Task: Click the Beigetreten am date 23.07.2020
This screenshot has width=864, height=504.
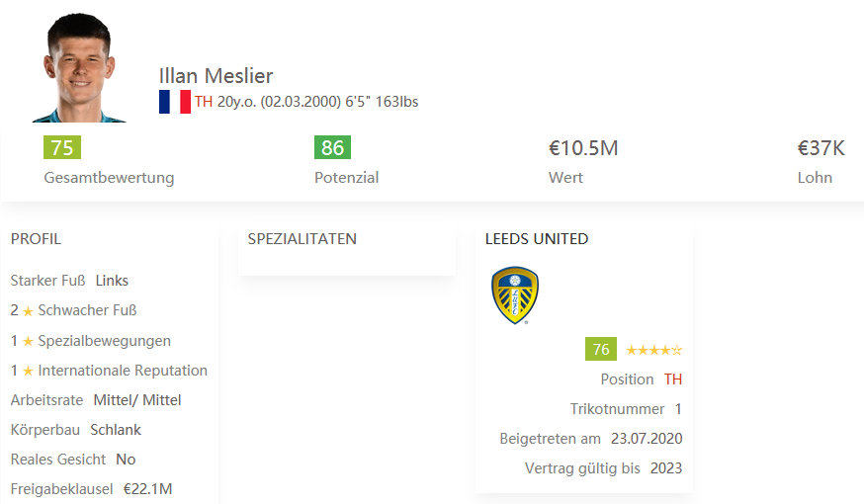Action: point(647,439)
